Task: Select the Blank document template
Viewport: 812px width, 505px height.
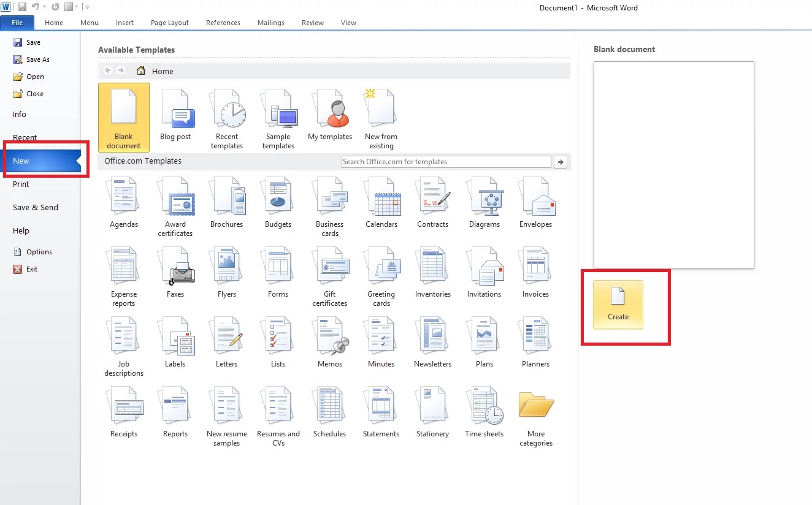Action: [124, 117]
